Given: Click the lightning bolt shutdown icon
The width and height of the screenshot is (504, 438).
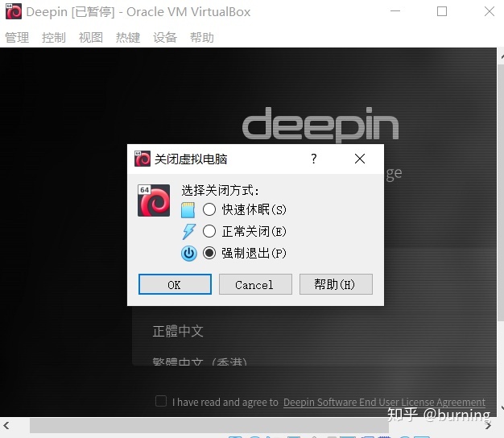Looking at the screenshot, I should 188,231.
